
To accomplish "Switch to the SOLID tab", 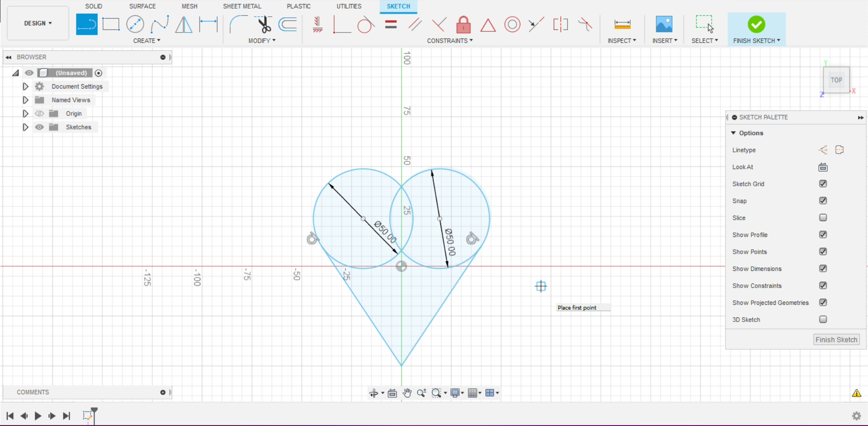I will point(94,6).
